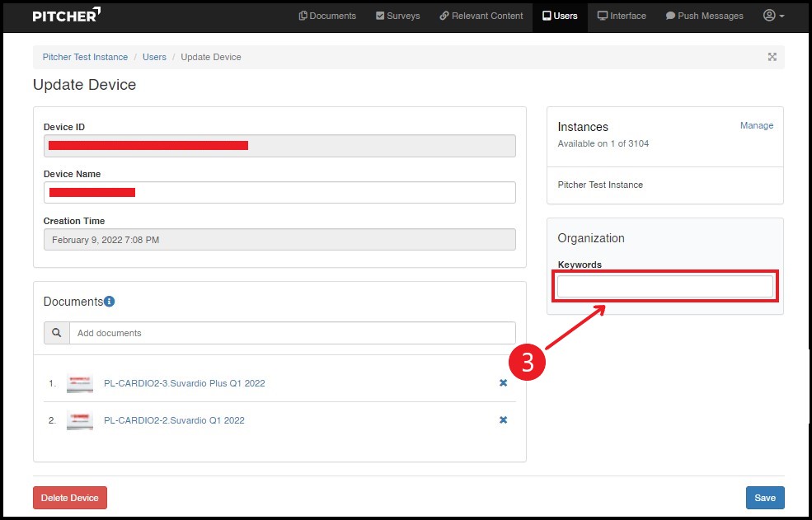Click the Pitcher Test Instance breadcrumb

[85, 57]
